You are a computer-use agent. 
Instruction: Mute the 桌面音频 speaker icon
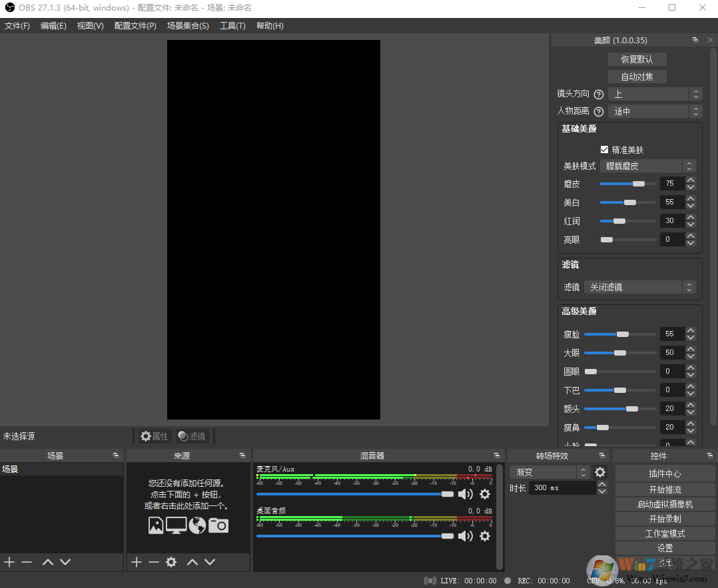click(466, 536)
